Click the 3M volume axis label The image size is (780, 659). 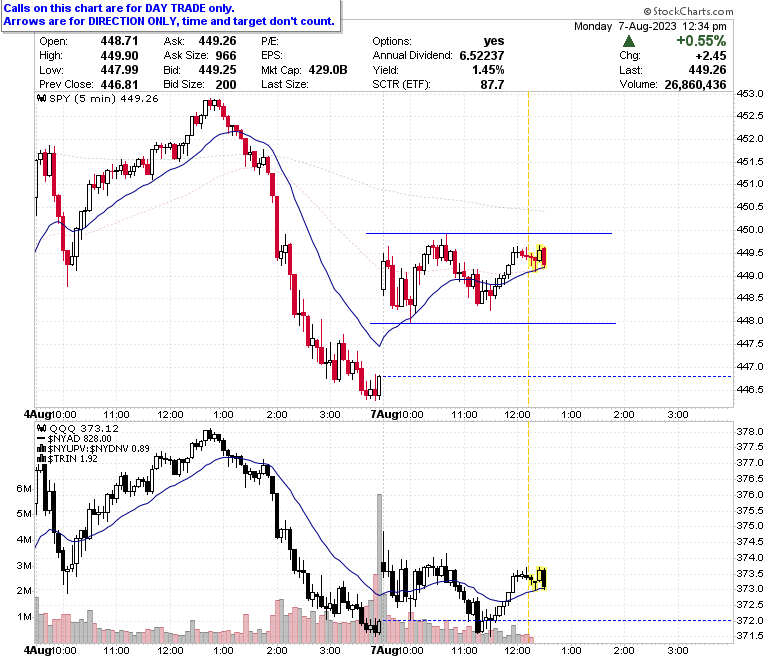coord(24,565)
